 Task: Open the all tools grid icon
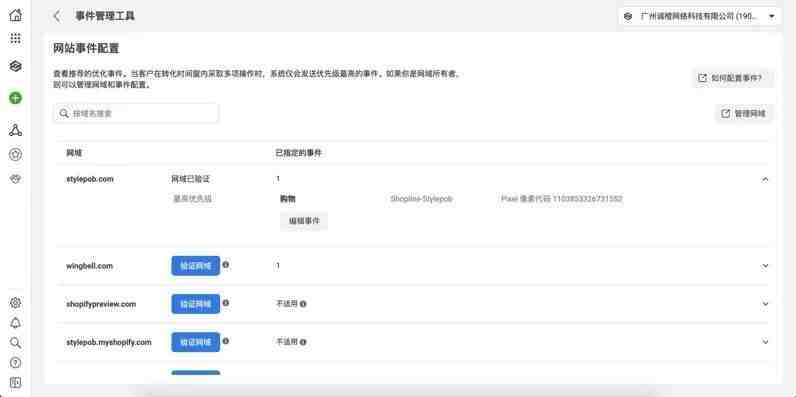pyautogui.click(x=16, y=39)
